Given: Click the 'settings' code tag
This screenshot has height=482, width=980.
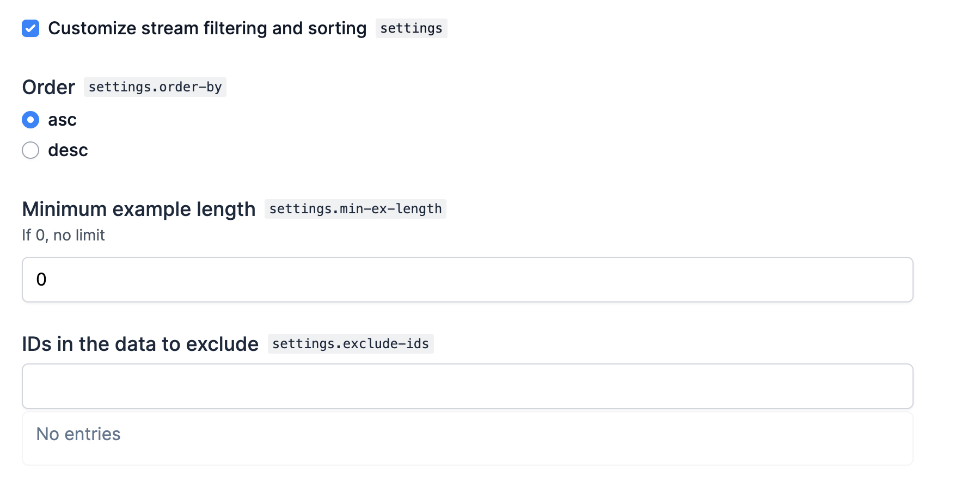Looking at the screenshot, I should [411, 28].
